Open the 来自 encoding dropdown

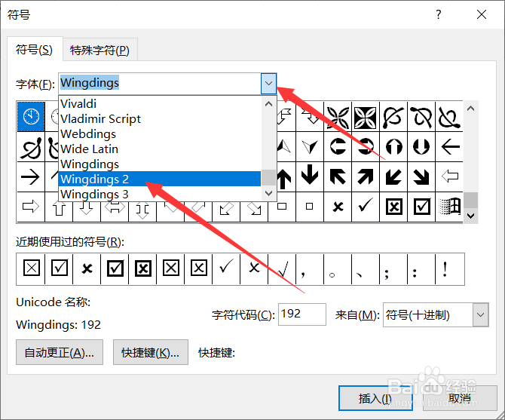(480, 314)
